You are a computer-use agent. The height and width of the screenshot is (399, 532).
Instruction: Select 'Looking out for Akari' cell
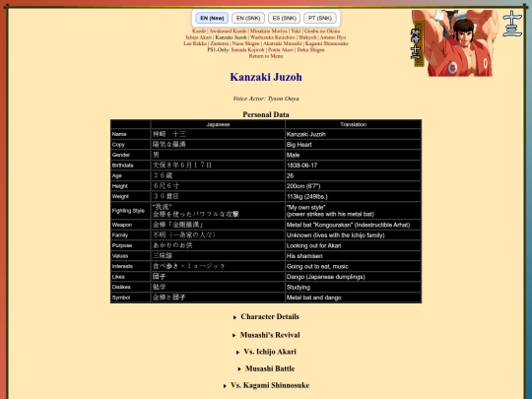(353, 245)
